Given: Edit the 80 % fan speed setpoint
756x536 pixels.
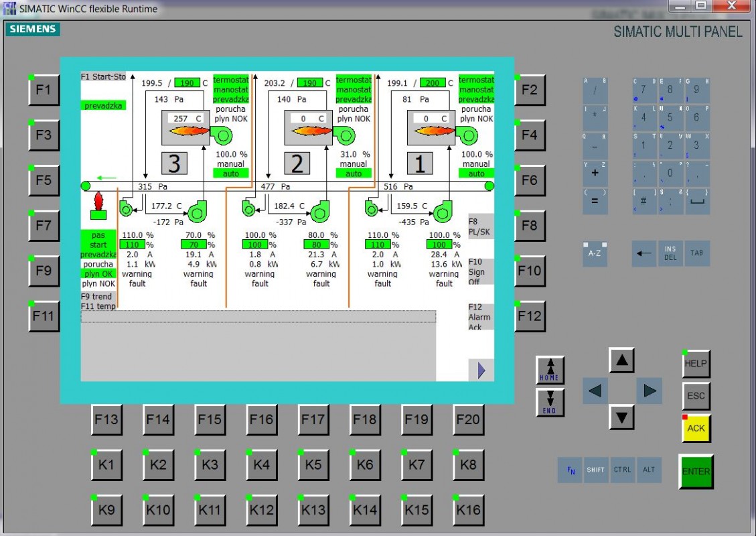Looking at the screenshot, I should tap(316, 245).
